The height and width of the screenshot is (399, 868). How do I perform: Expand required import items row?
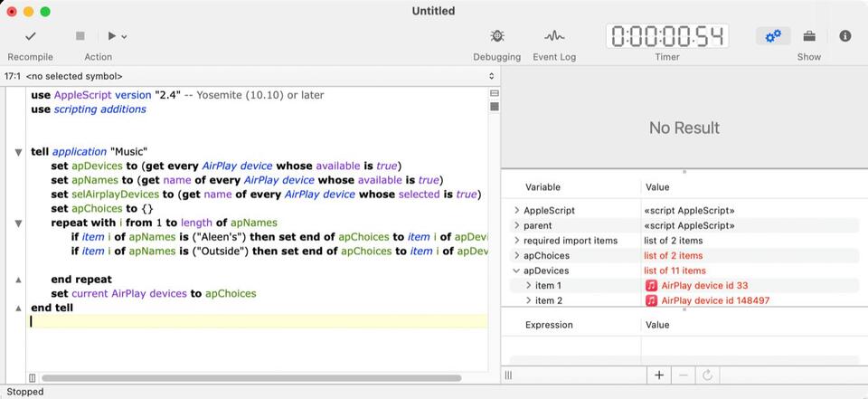pos(516,241)
